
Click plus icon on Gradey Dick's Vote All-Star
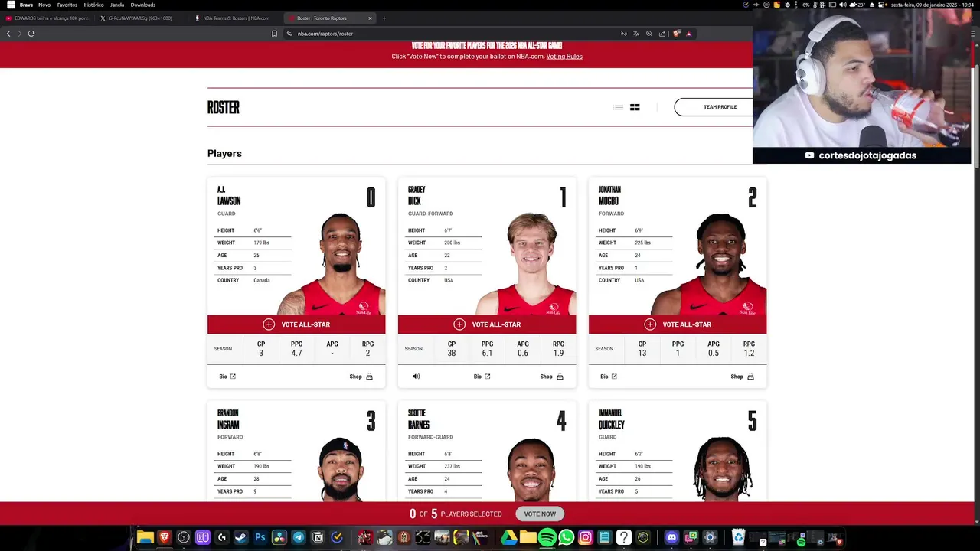(x=459, y=324)
